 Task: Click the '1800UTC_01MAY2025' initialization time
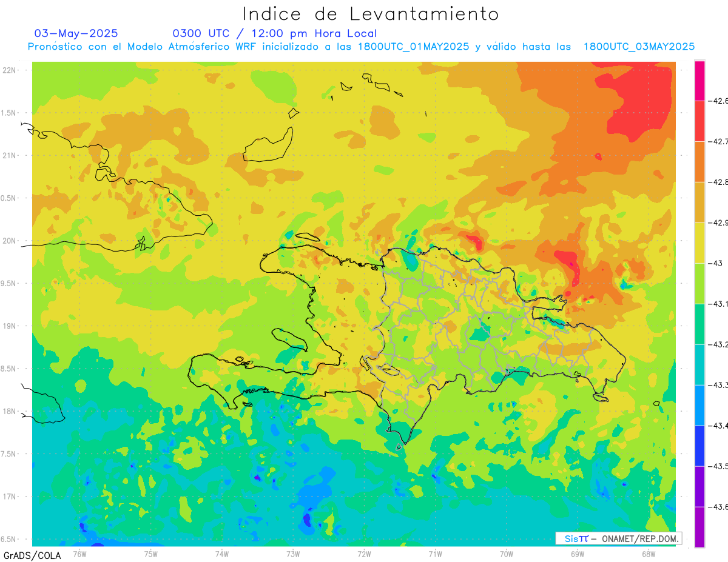pyautogui.click(x=414, y=47)
